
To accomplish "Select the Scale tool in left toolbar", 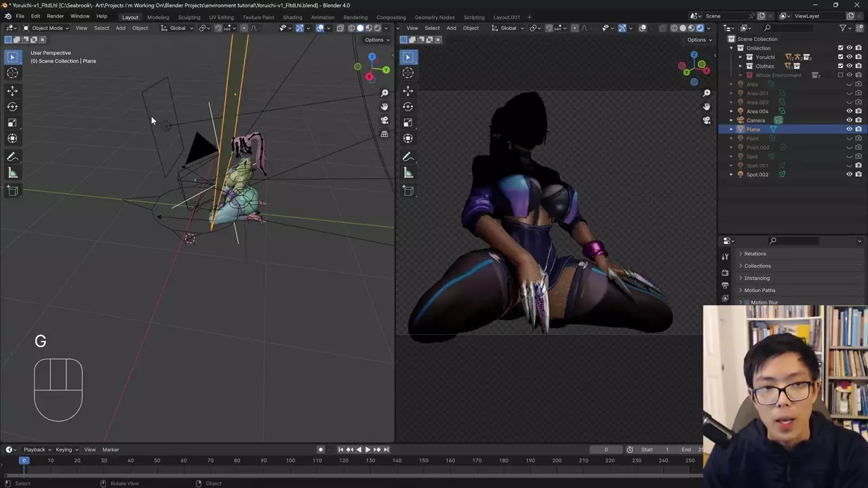I will 12,123.
